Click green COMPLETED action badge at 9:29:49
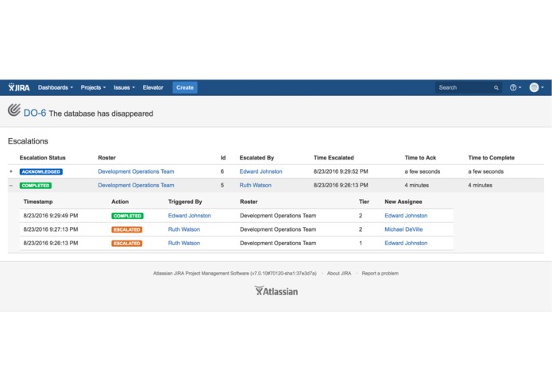Image resolution: width=552 pixels, height=392 pixels. [x=127, y=216]
